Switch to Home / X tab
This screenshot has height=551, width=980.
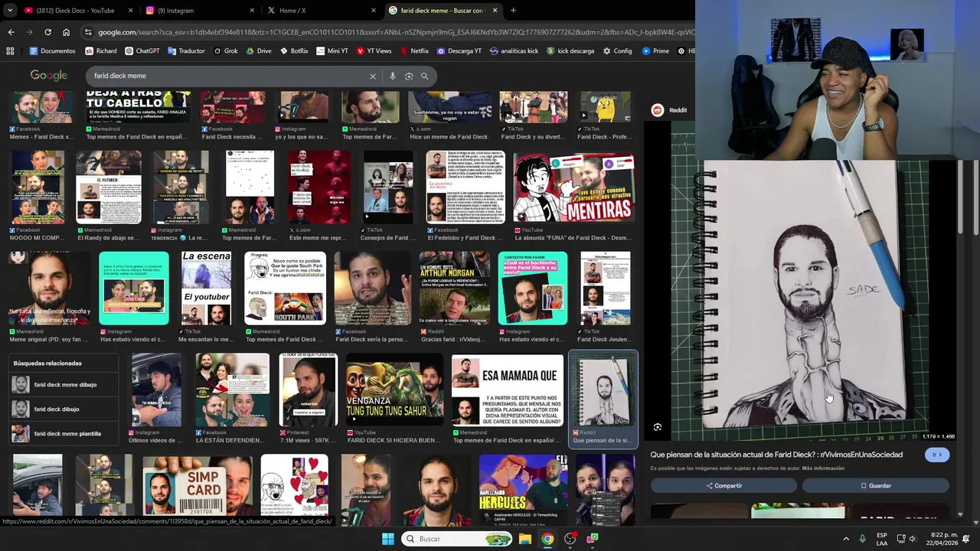click(322, 11)
